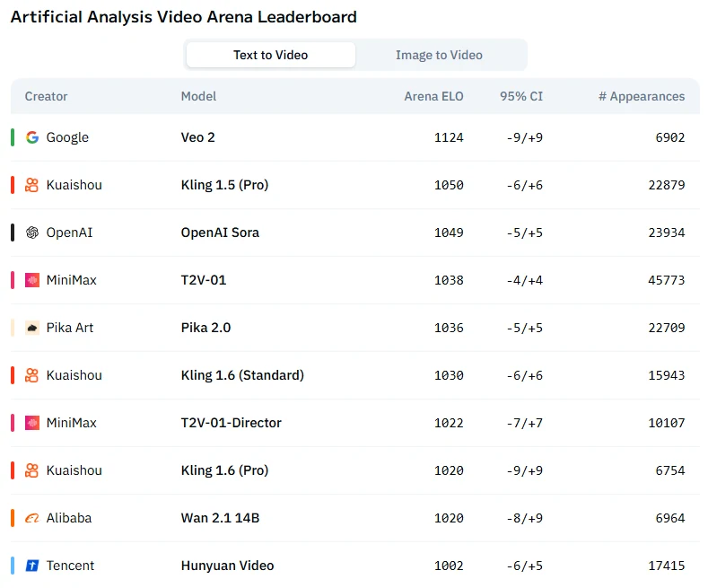Click the OpenAI creator name

[69, 233]
